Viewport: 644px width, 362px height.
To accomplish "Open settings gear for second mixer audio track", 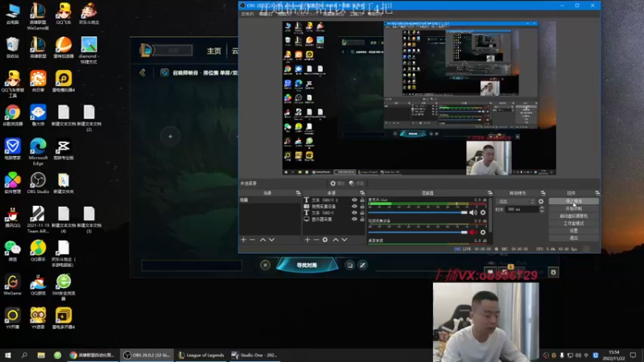I will [x=483, y=232].
